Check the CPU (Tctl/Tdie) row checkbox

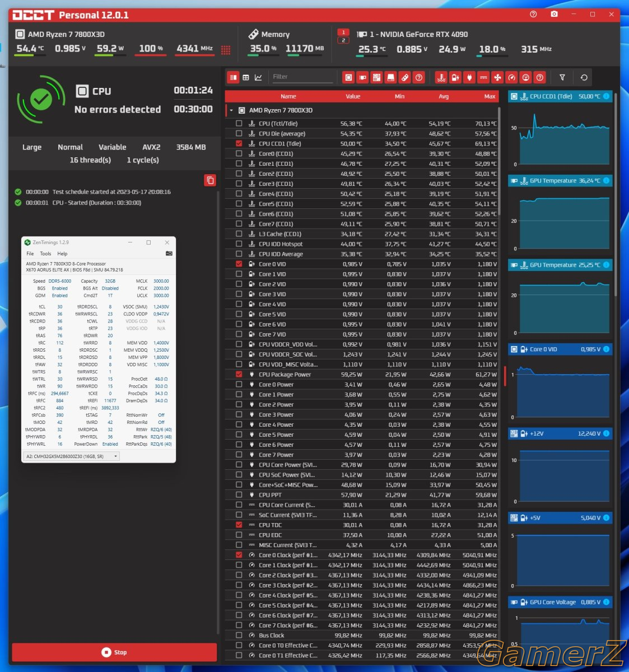pos(239,123)
